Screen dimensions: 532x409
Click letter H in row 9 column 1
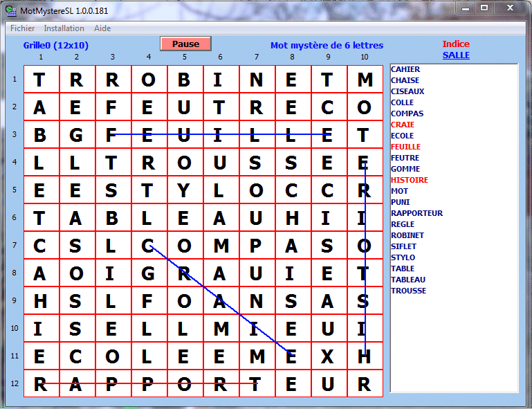tap(42, 301)
